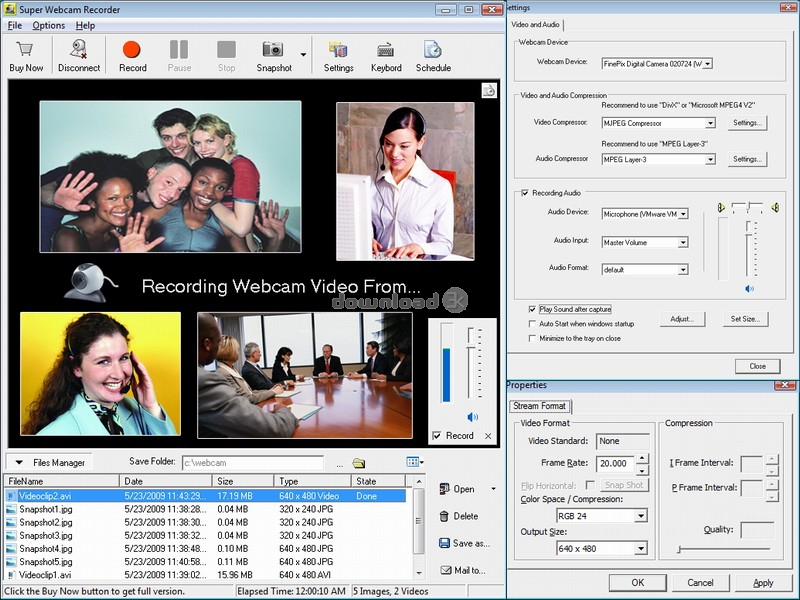Toggle the Recording Audio checkbox

(524, 193)
